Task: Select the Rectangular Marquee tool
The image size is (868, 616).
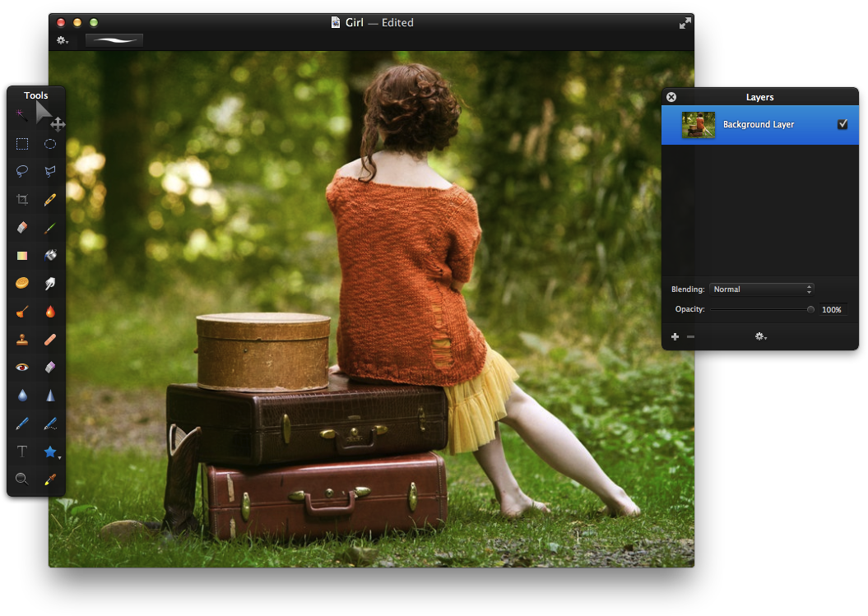Action: tap(22, 144)
